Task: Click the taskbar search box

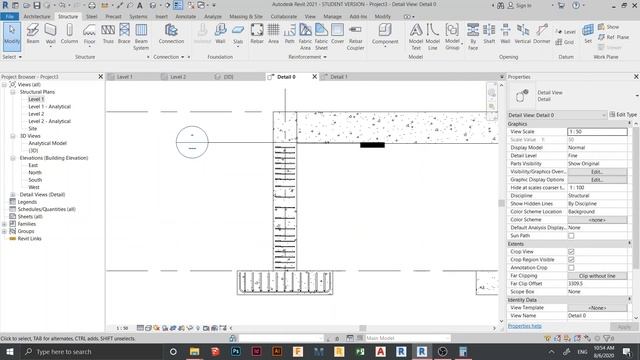Action: (92, 352)
